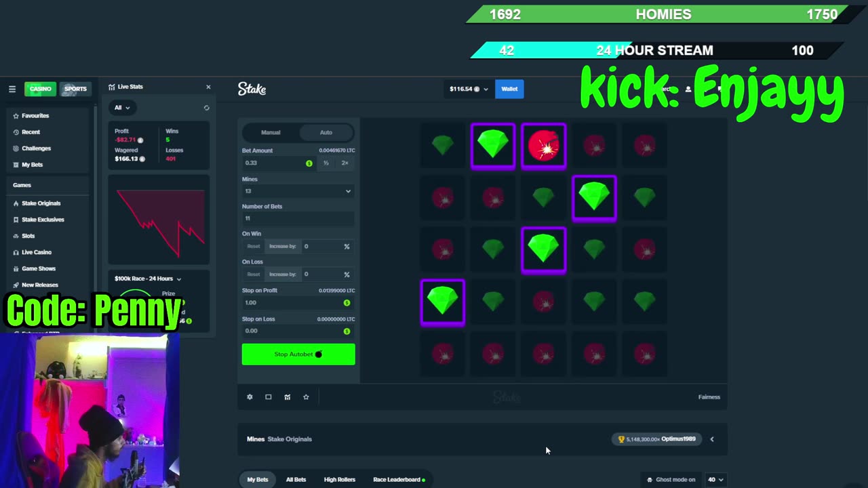
Task: Switch to the Sports section
Action: 75,89
